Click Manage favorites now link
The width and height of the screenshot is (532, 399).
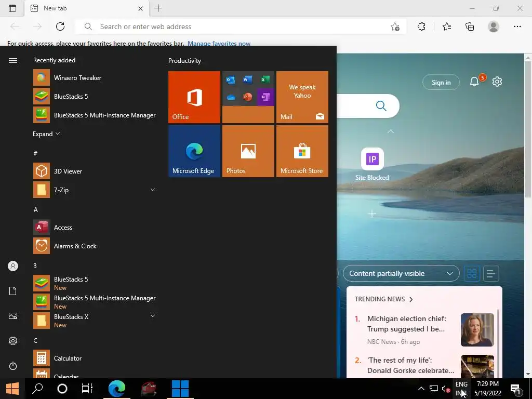click(x=219, y=44)
